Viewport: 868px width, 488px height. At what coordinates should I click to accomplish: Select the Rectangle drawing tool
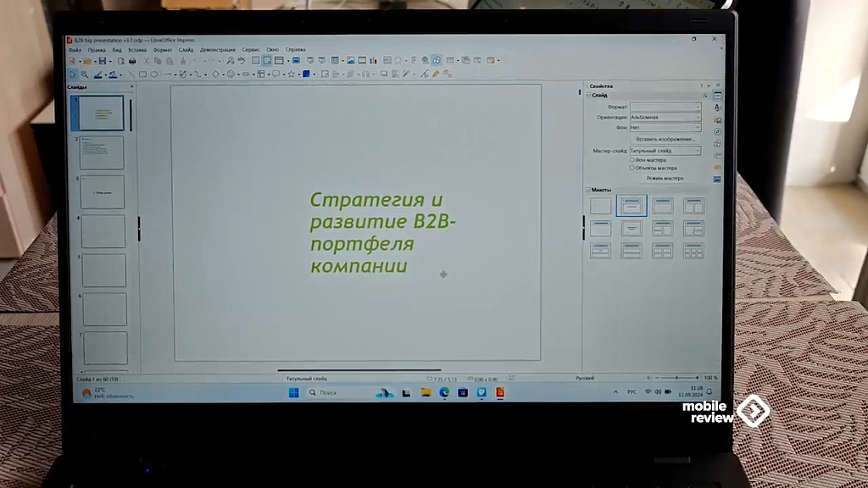142,75
